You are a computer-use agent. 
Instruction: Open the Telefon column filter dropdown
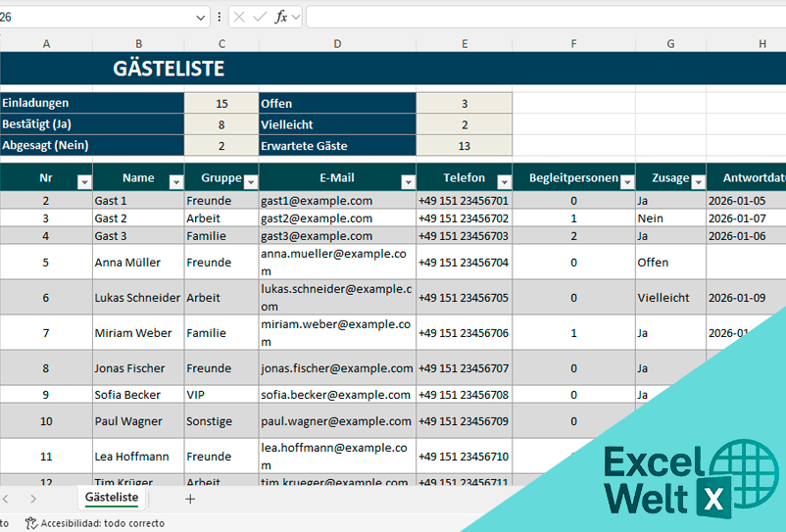pyautogui.click(x=505, y=183)
